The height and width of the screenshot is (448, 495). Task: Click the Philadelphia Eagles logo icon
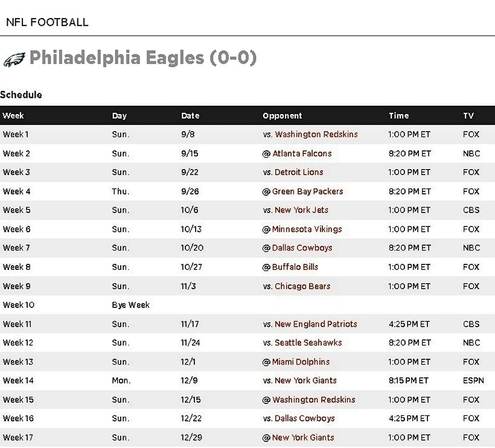coord(14,59)
